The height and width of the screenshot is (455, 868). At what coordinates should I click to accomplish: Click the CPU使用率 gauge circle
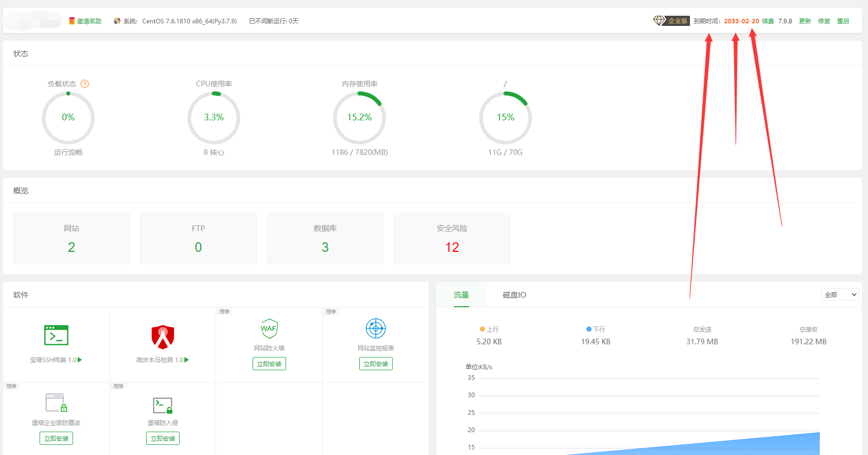214,117
